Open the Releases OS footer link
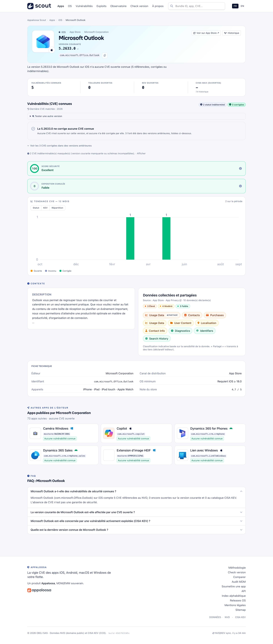The width and height of the screenshot is (273, 644). (x=238, y=600)
